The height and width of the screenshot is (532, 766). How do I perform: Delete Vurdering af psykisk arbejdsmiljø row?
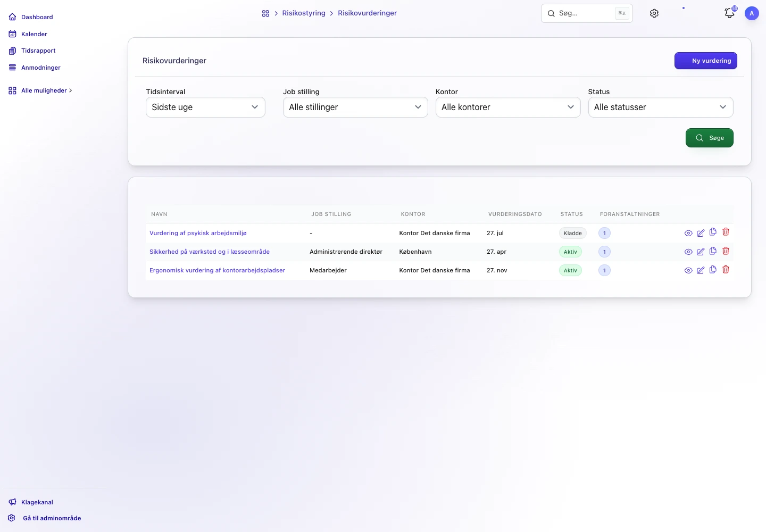[726, 232]
